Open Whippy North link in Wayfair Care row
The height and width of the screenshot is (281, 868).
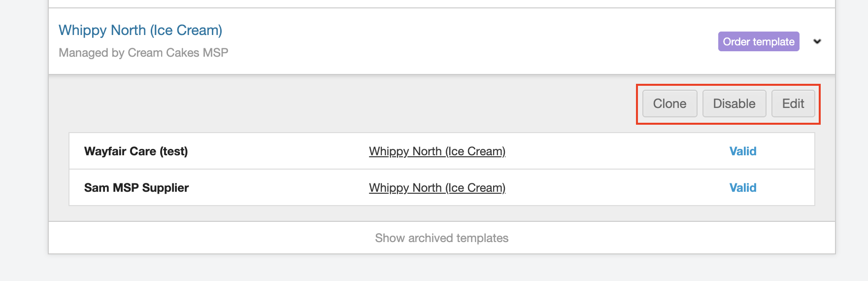pos(437,151)
